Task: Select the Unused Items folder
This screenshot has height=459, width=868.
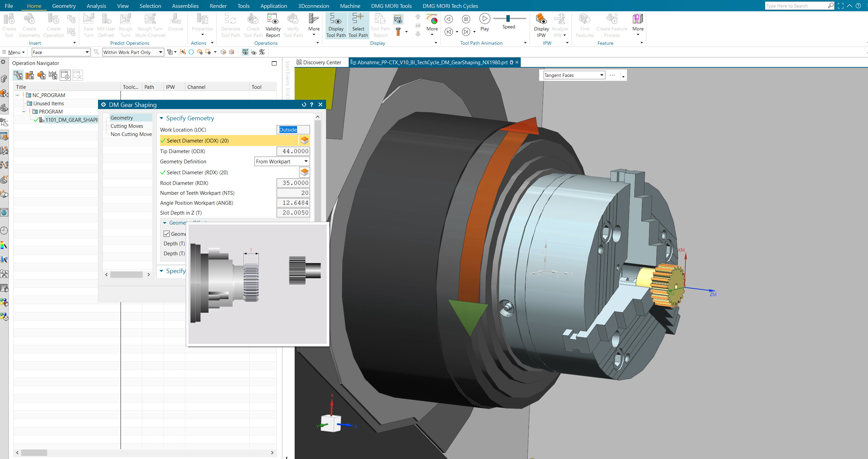Action: pos(48,104)
